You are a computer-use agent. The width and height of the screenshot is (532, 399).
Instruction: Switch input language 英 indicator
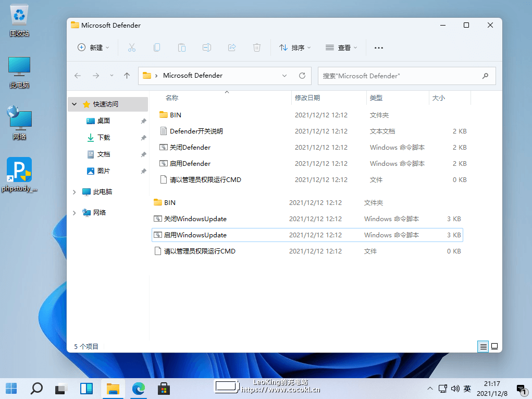[467, 389]
